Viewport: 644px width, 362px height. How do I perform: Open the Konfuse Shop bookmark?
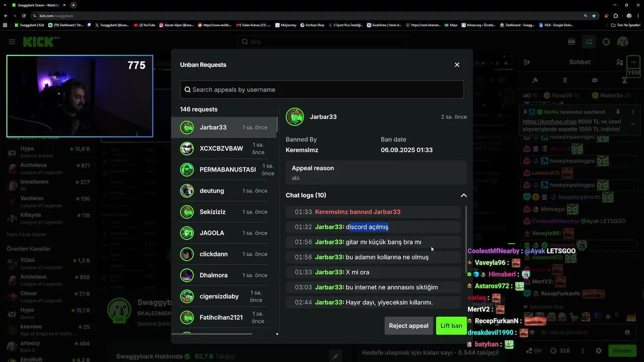tap(312, 25)
